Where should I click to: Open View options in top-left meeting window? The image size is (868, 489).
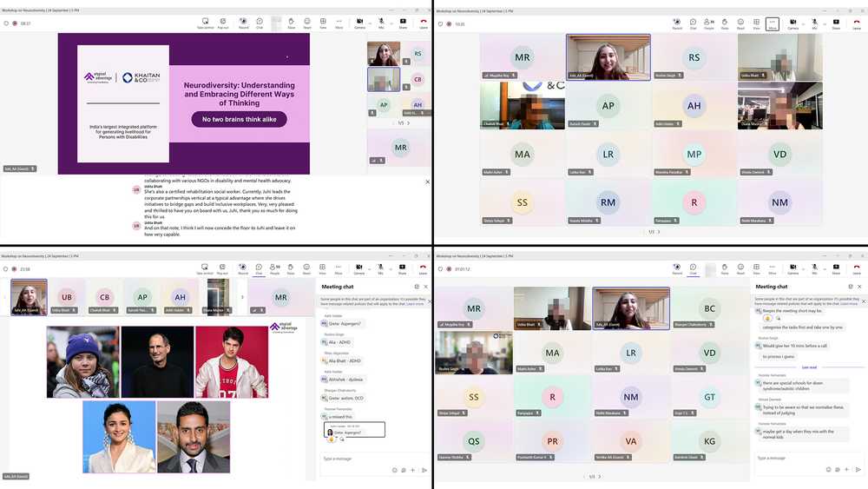[x=323, y=23]
